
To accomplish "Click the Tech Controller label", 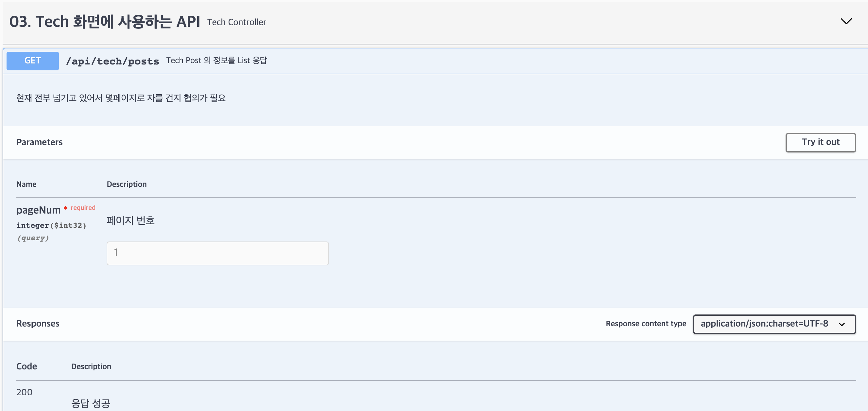I will coord(236,22).
